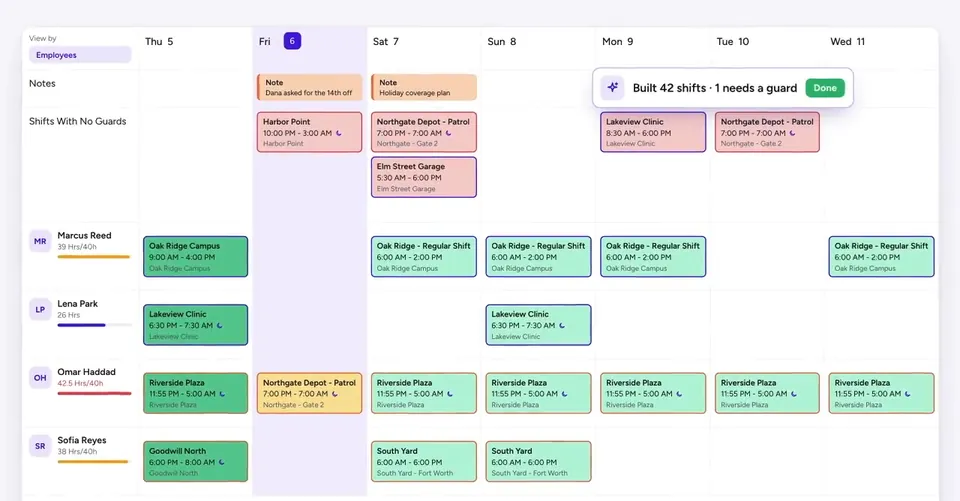
Task: Open Omar Haddad's Riverside Plaza shift on Saturday
Action: (x=424, y=393)
